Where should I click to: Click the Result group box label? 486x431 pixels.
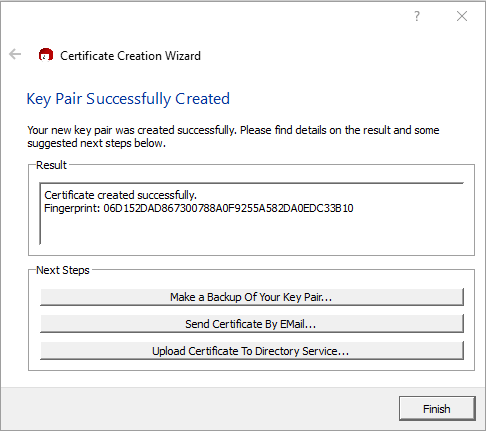(51, 165)
